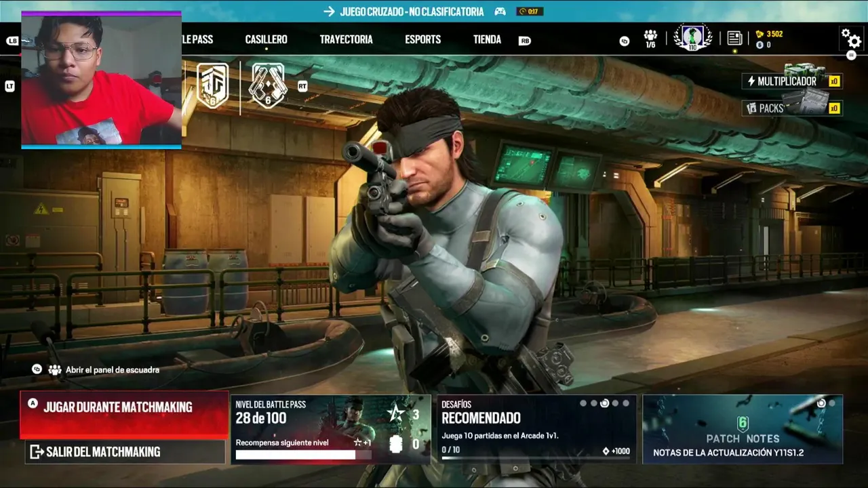Open the settings gears icon
The height and width of the screenshot is (488, 868).
pos(850,37)
